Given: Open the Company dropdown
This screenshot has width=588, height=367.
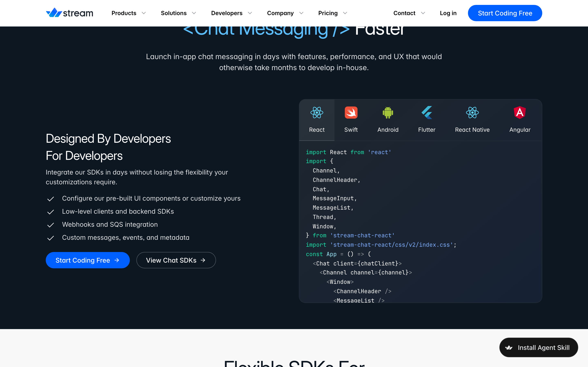Looking at the screenshot, I should (x=285, y=13).
